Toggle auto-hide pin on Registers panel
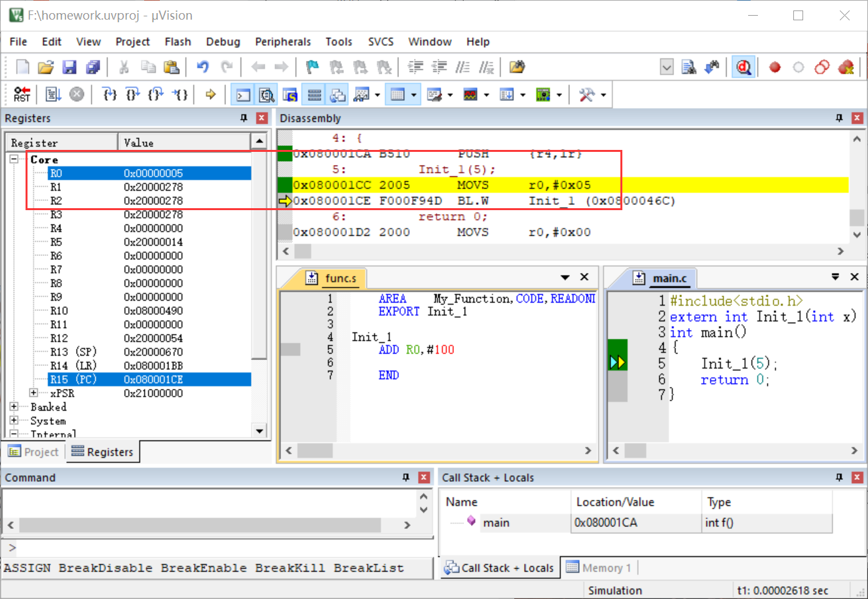868x599 pixels. [244, 118]
